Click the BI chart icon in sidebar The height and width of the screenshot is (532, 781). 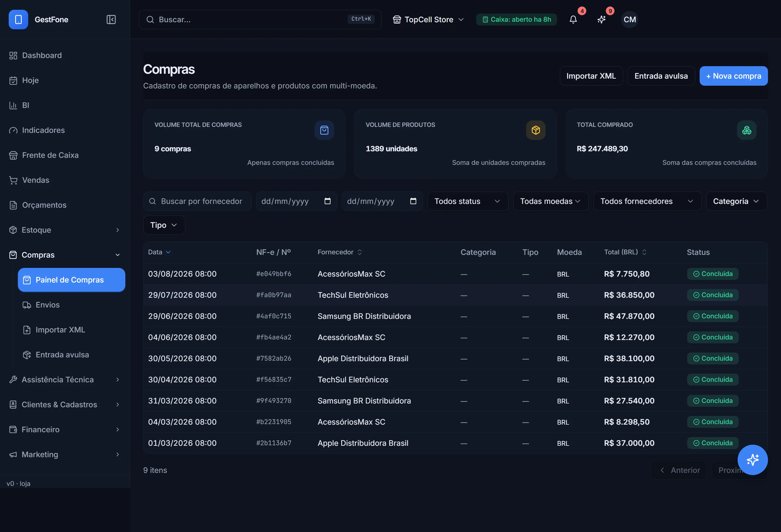coord(13,105)
